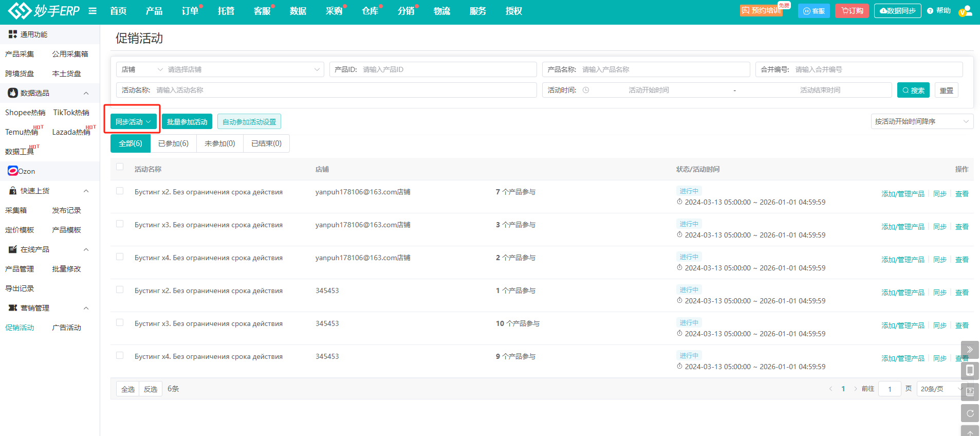Click 添加/管理产品 for the 7 个产品参与 row
The image size is (980, 436).
pos(903,194)
